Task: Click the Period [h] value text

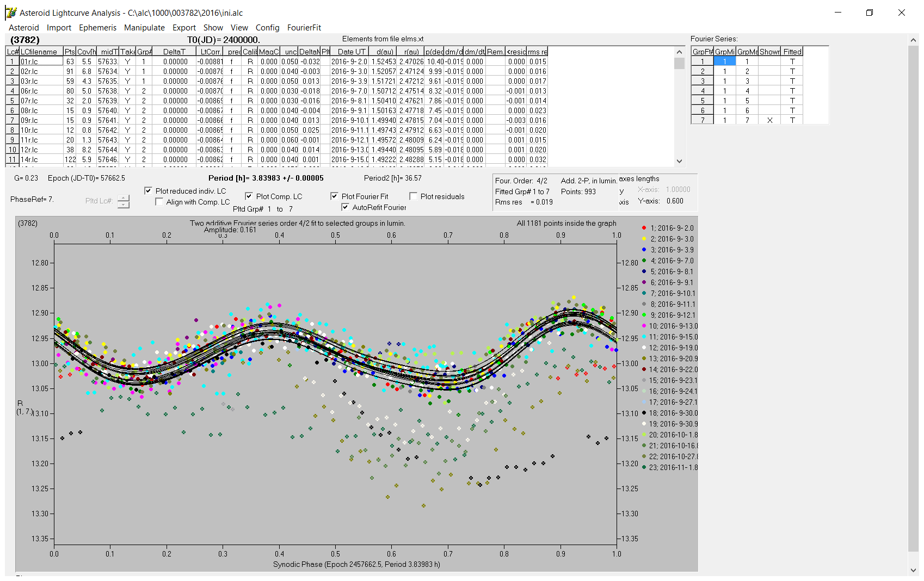Action: point(266,178)
